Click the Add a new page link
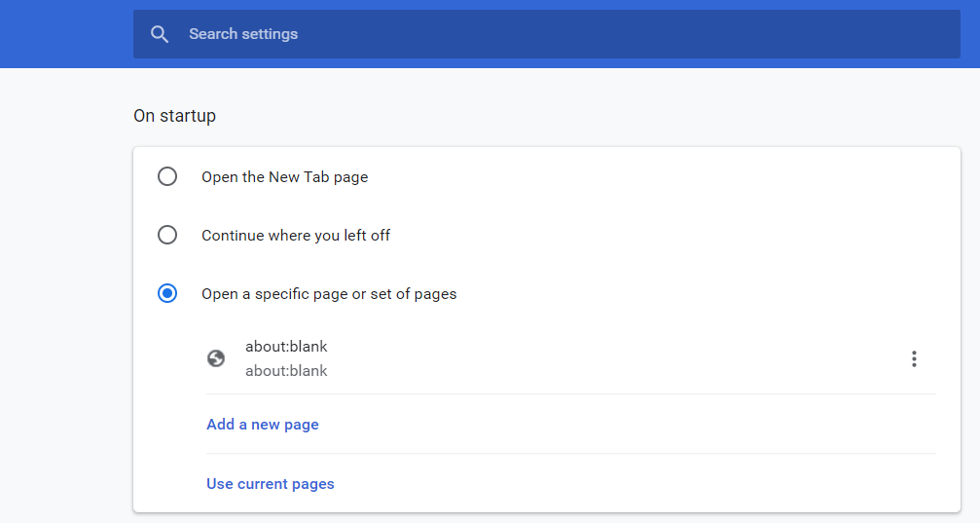This screenshot has width=980, height=523. (x=263, y=425)
